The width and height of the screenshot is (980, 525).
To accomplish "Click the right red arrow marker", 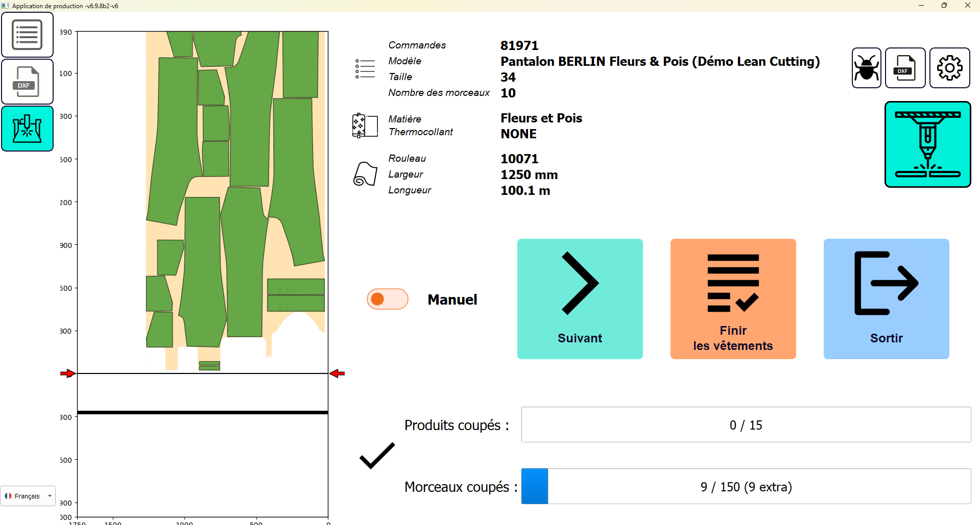I will point(337,373).
